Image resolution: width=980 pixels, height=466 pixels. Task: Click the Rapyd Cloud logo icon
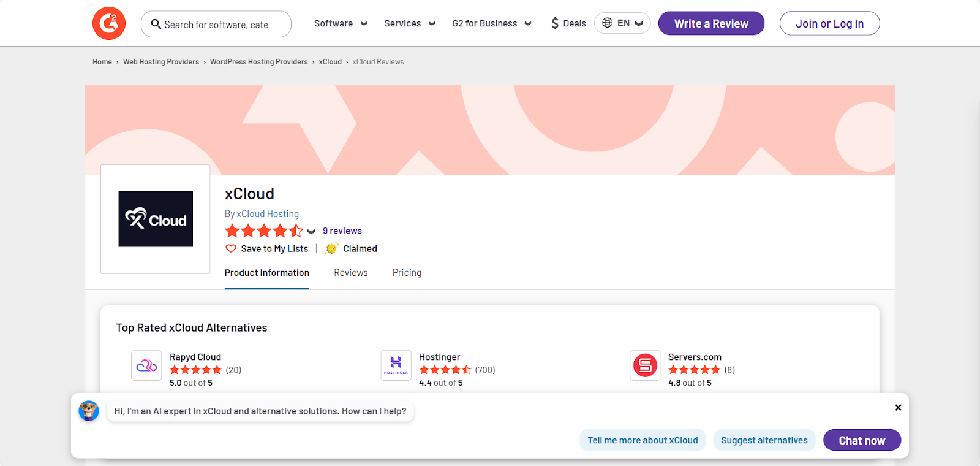point(146,365)
